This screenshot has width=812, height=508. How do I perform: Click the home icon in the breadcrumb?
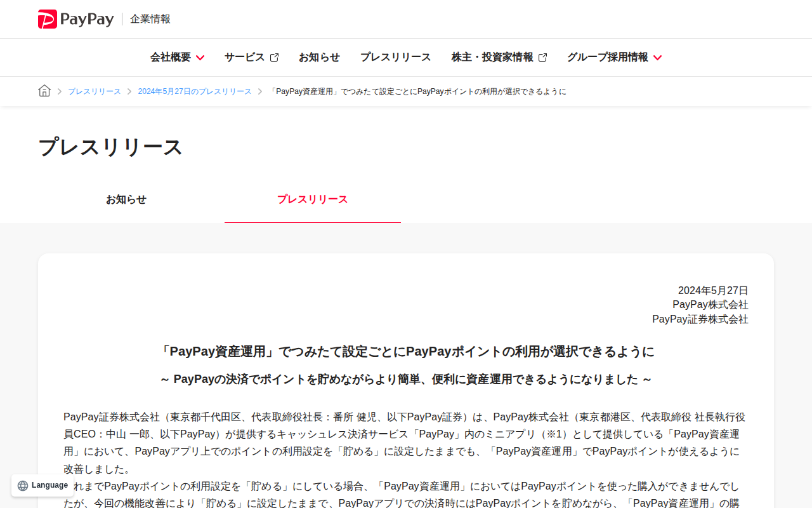click(44, 91)
